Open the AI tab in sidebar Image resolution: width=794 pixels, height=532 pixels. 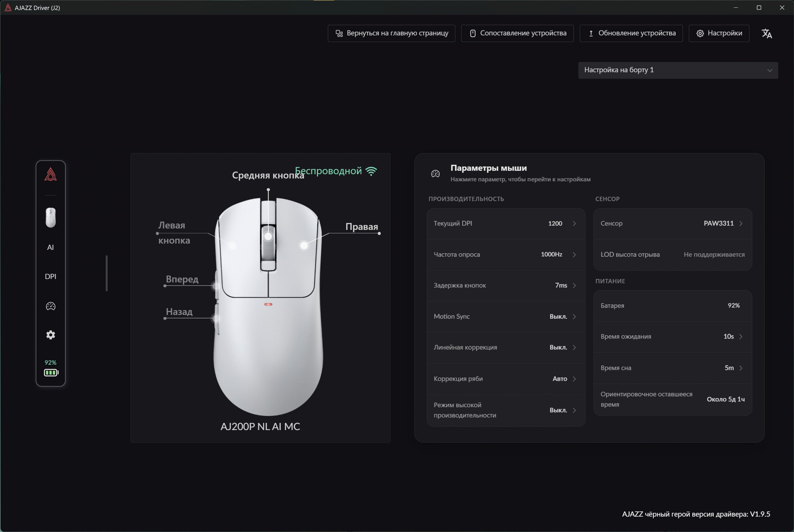click(51, 247)
